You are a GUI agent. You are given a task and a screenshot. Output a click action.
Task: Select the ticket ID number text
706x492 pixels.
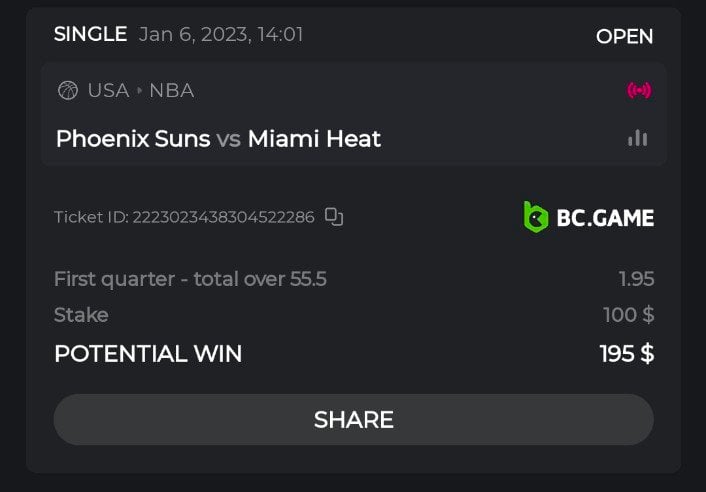point(223,217)
